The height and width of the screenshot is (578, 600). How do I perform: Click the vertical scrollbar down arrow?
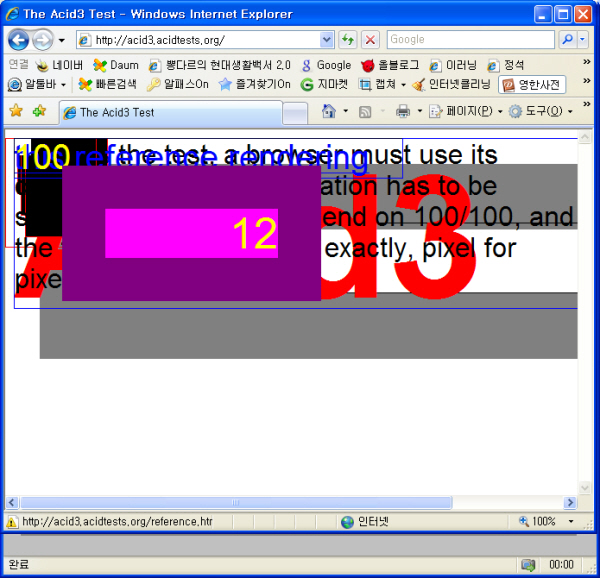pos(585,488)
